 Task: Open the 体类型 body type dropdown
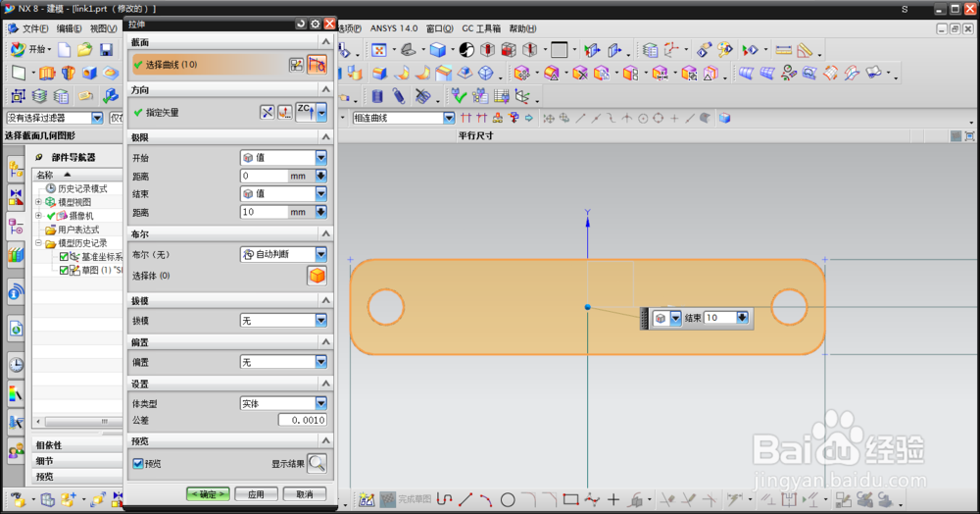(320, 403)
